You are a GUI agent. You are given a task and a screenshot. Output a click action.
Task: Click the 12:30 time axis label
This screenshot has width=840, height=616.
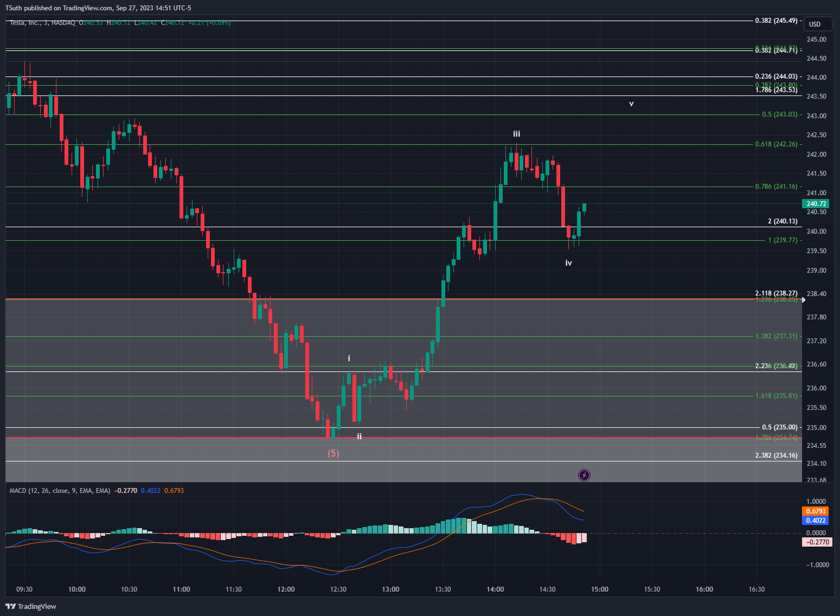point(338,589)
